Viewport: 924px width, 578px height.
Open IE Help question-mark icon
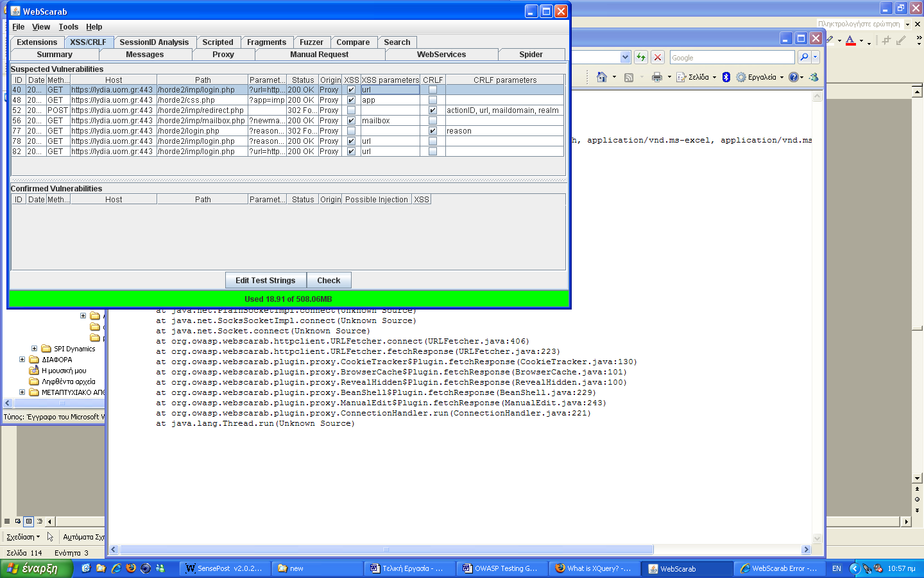coord(794,77)
